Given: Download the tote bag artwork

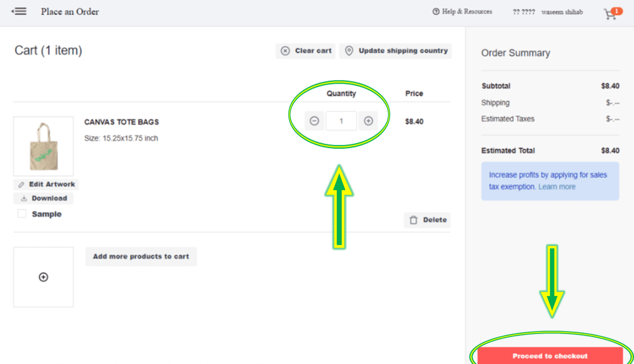Looking at the screenshot, I should tap(43, 198).
